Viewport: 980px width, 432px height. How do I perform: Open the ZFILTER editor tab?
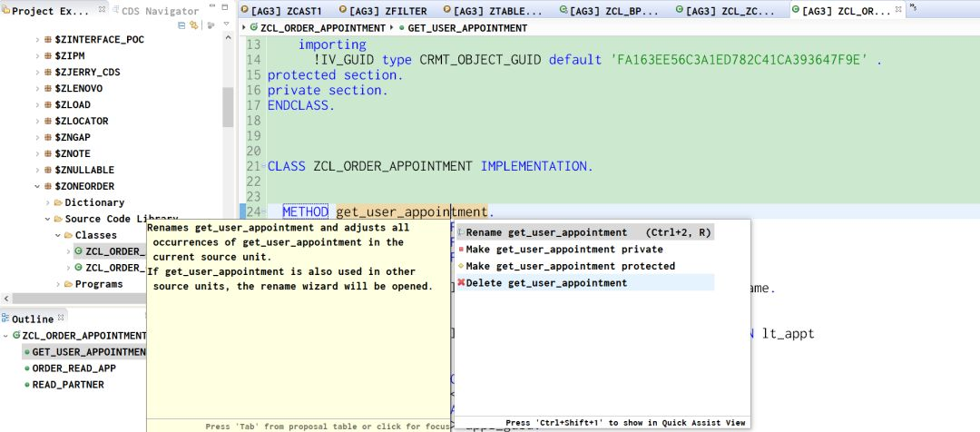383,11
